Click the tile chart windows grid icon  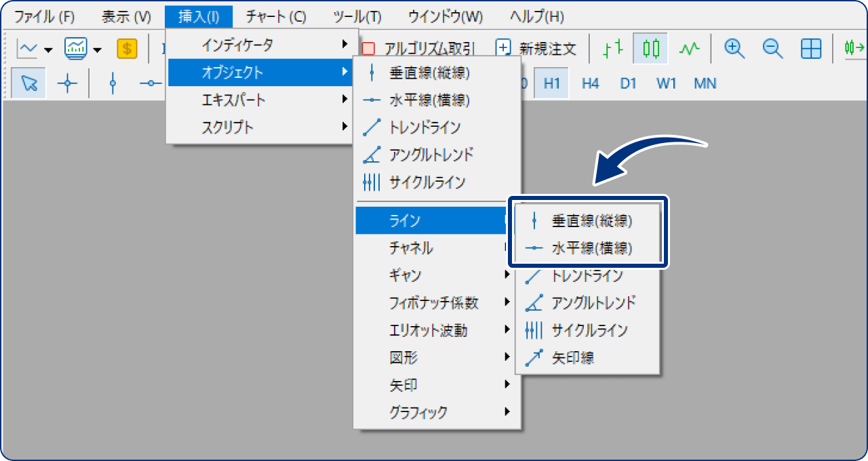[x=811, y=49]
